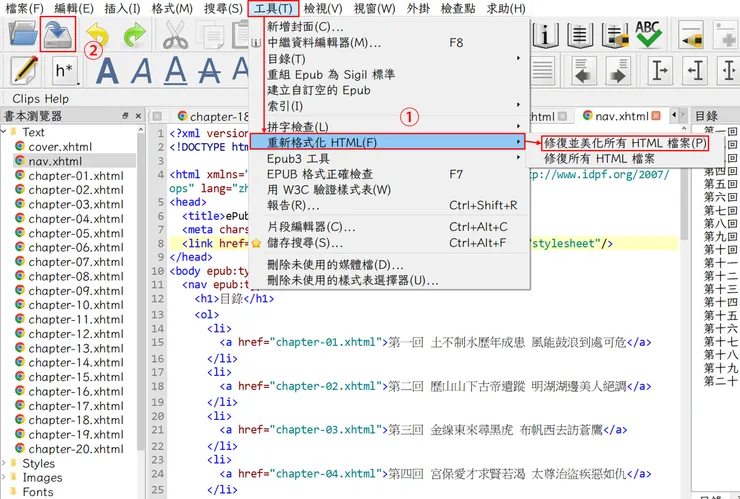Open the 拼字檢查(L) submenu
740x499 pixels.
[389, 126]
